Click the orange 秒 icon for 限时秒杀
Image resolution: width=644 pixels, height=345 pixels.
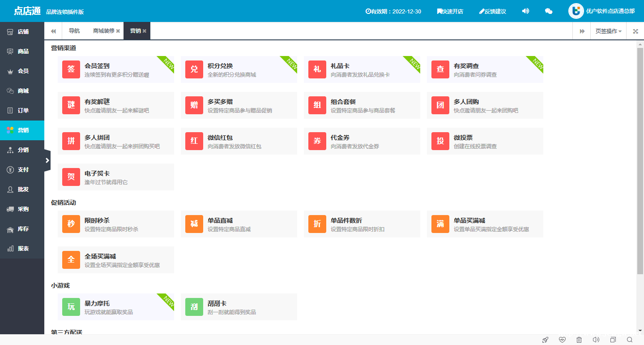(x=71, y=224)
